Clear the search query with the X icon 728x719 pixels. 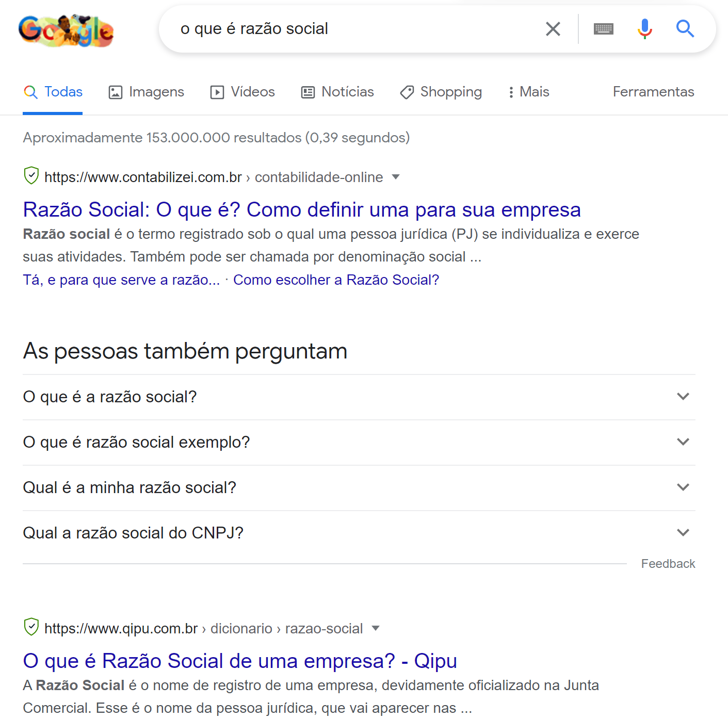coord(553,29)
